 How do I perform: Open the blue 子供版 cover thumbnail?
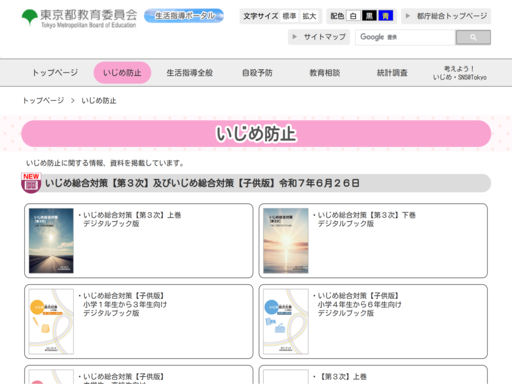[286, 322]
